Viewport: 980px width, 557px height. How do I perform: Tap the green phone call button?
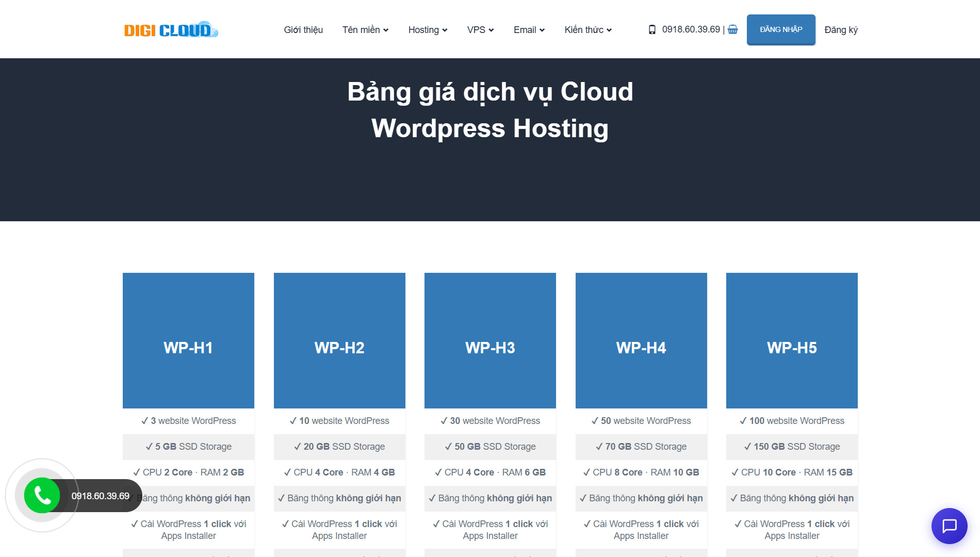(42, 496)
